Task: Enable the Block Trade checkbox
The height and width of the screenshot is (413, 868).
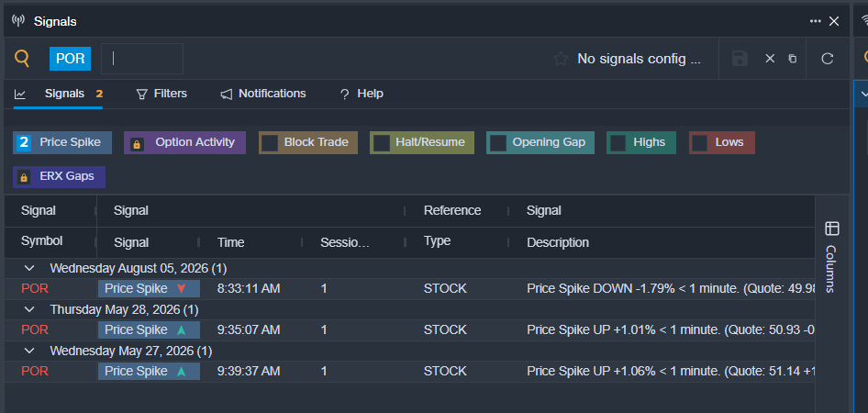Action: click(x=270, y=143)
